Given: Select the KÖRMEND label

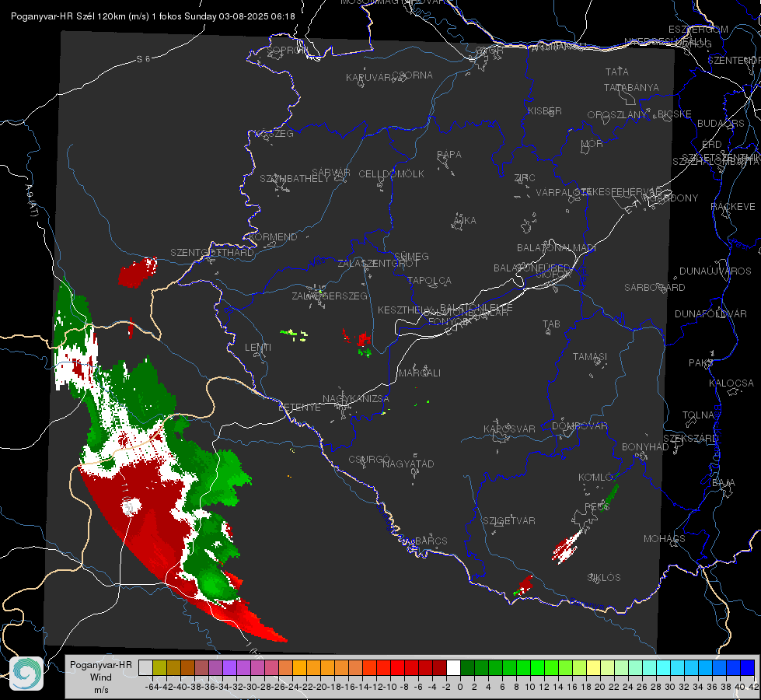Looking at the screenshot, I should [274, 236].
